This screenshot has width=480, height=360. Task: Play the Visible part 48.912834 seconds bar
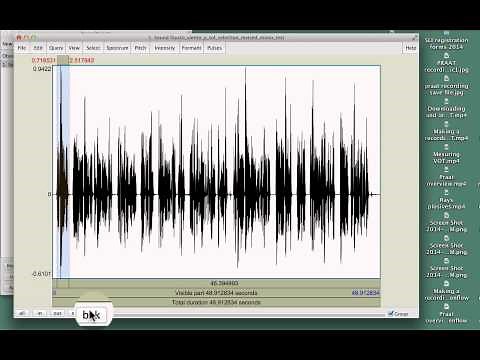coord(216,293)
